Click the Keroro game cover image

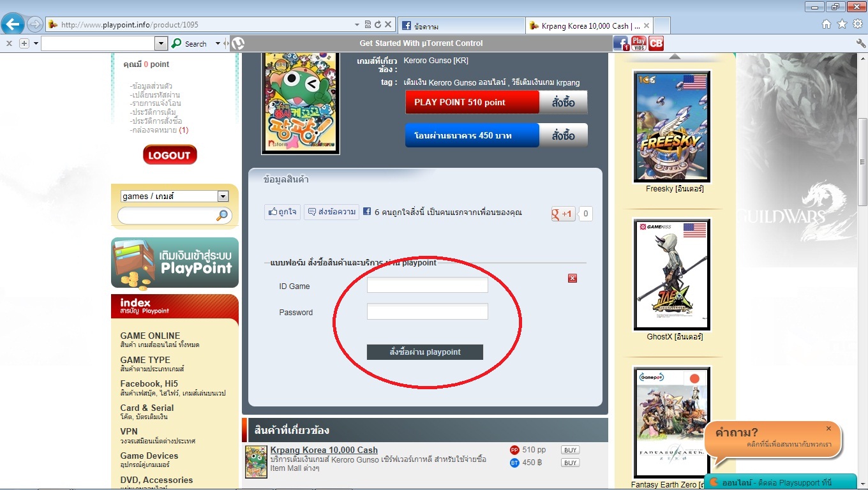pyautogui.click(x=301, y=103)
